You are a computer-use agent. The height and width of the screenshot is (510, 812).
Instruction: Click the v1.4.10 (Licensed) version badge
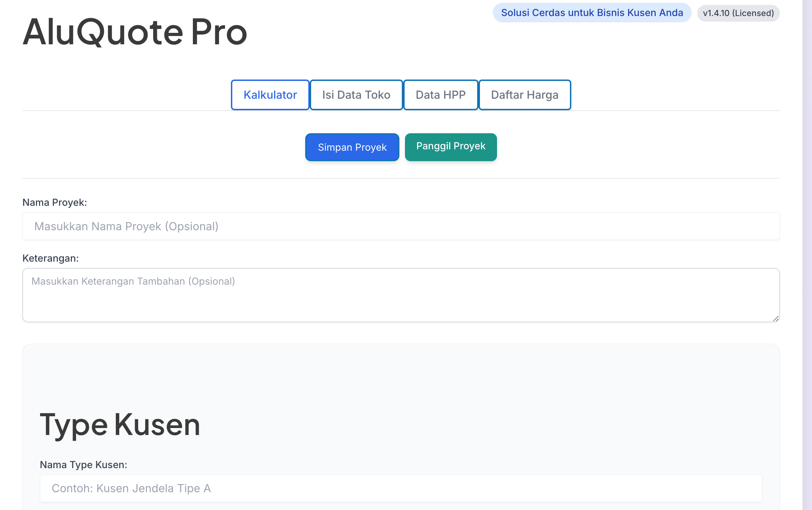pos(738,13)
